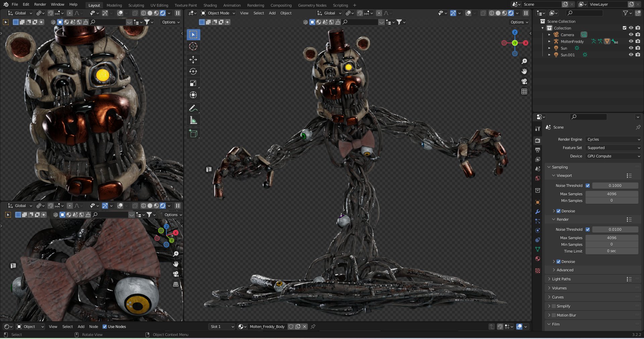Toggle Render Denoise checkbox

(x=558, y=262)
